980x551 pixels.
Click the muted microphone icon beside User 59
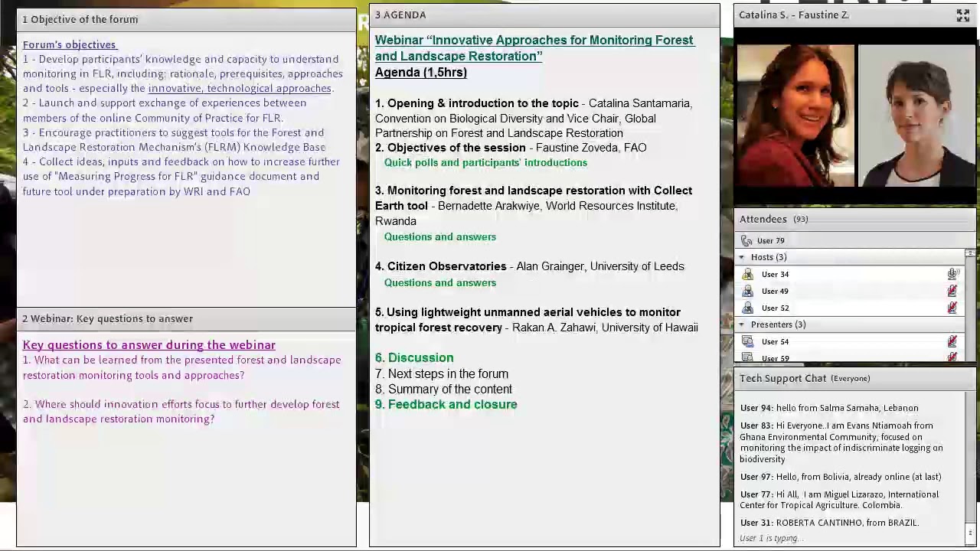tap(952, 358)
